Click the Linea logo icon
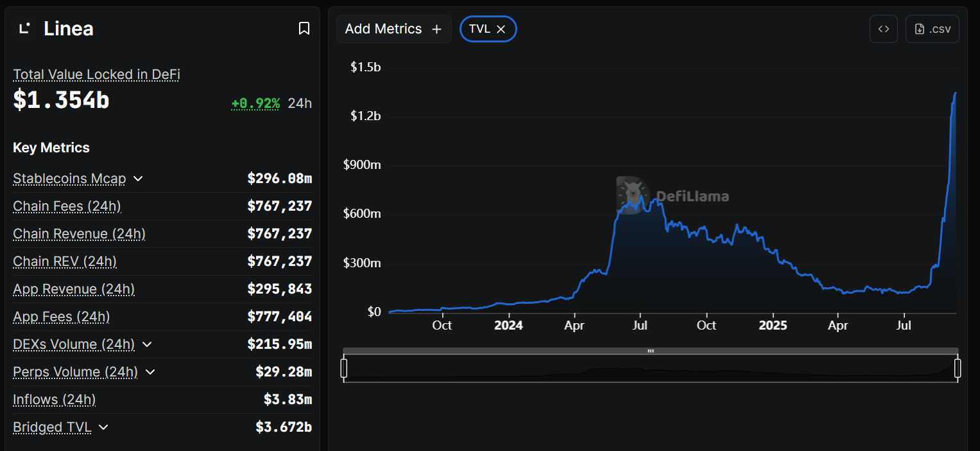980x451 pixels. click(24, 28)
